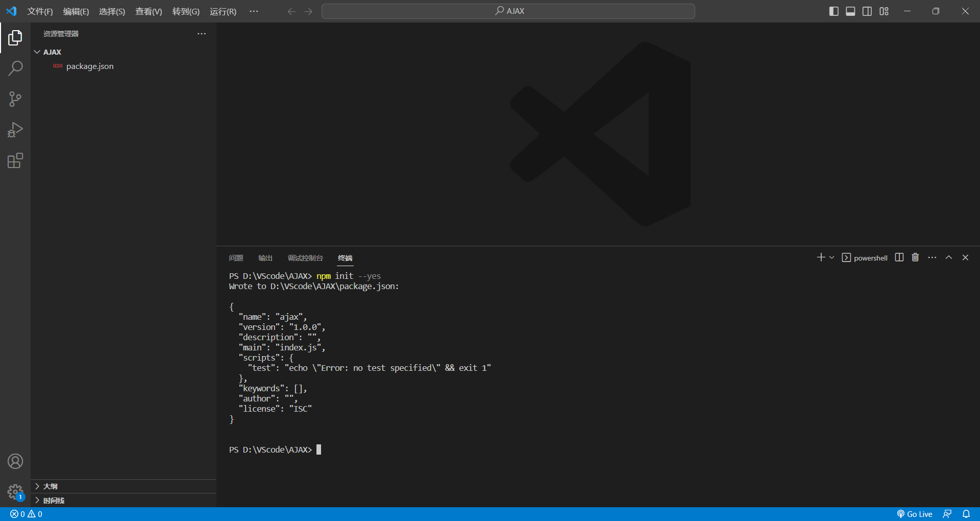Open the Extensions view icon

15,160
